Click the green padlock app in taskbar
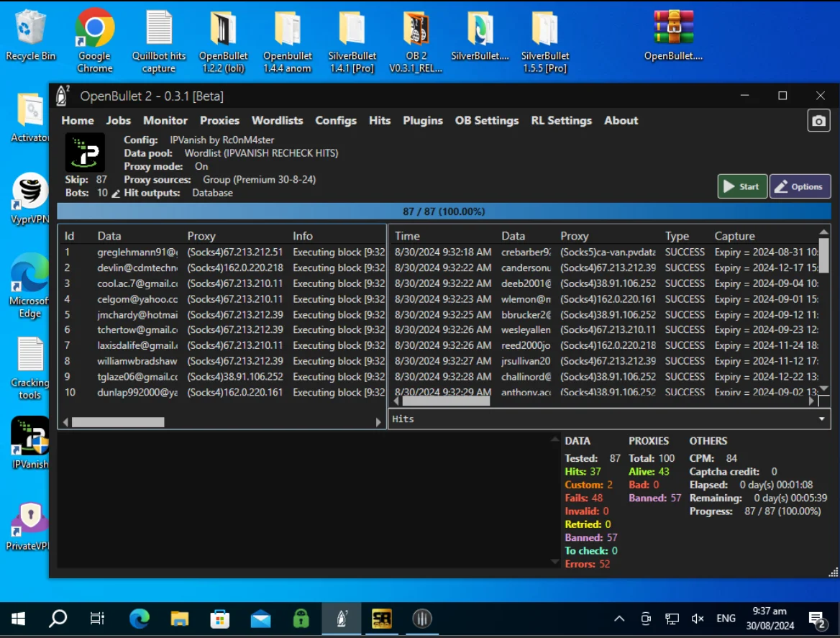840x638 pixels. [301, 619]
